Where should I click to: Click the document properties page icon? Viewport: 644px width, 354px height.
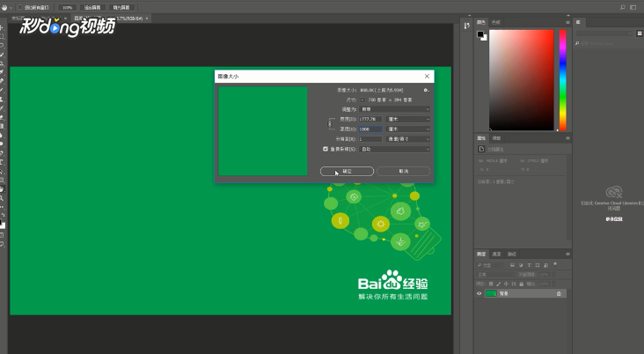481,149
